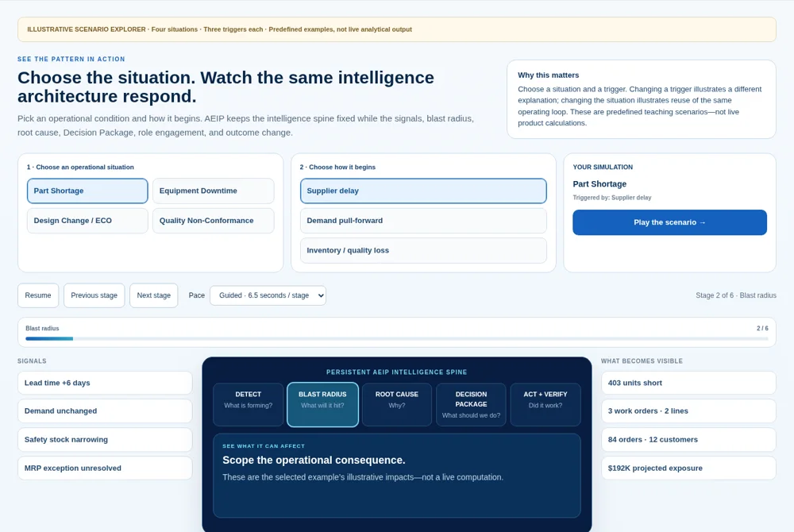This screenshot has width=794, height=532.
Task: Click the $192K projected exposure card
Action: pos(688,468)
